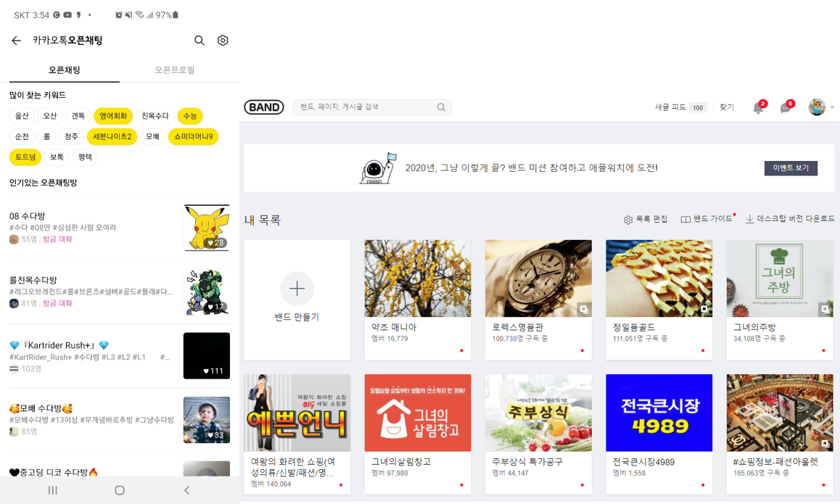Toggle the 토트넘 keyword chip
This screenshot has height=504, width=840.
(x=24, y=157)
